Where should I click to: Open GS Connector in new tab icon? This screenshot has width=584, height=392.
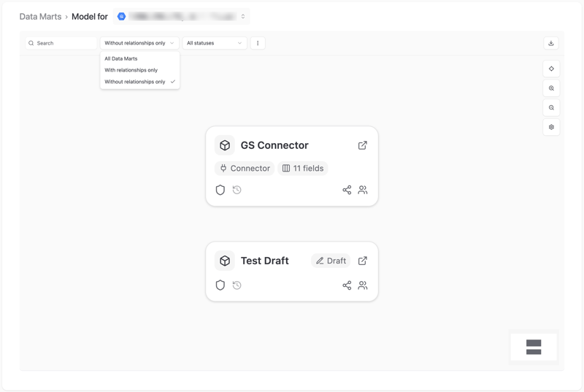pos(362,145)
